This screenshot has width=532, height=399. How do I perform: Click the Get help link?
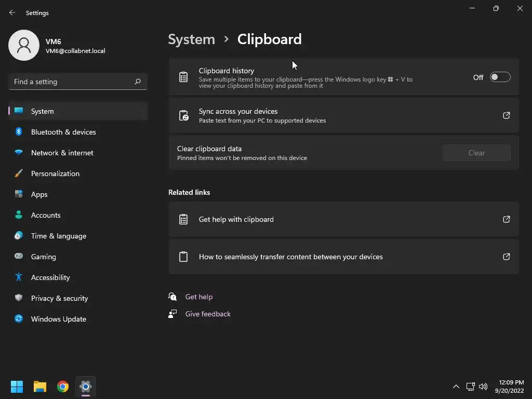point(198,297)
